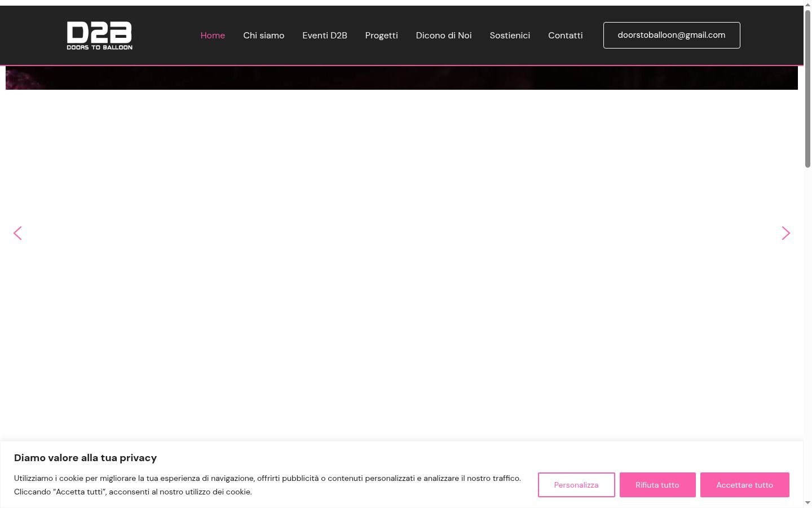This screenshot has height=508, width=812.
Task: Click the "Diamo valore alla tua privacy" heading
Action: 86,458
